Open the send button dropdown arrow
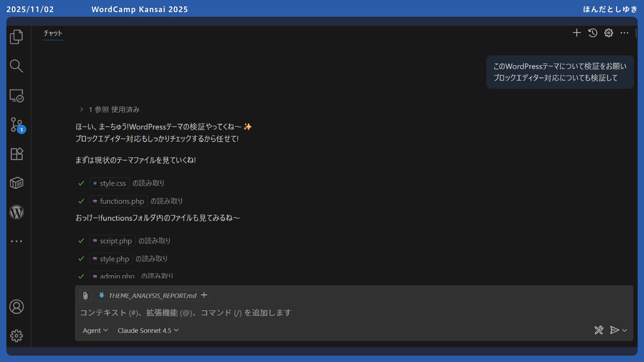644x362 pixels. coord(625,330)
